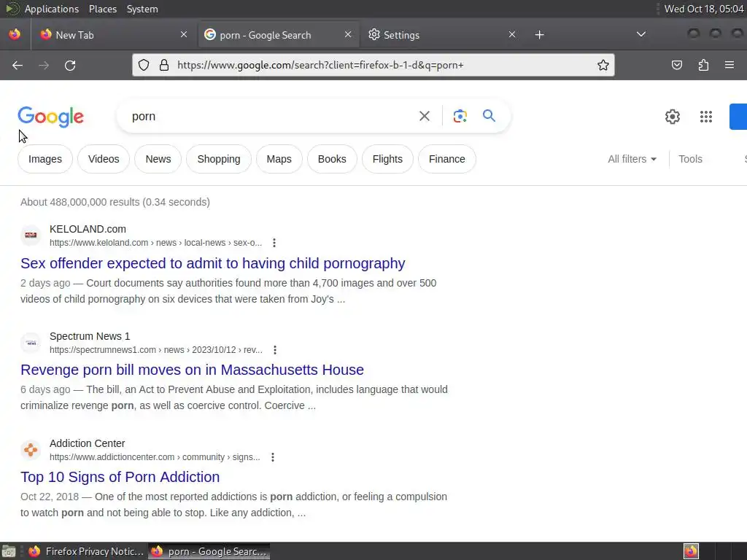Start a search by image with camera icon
This screenshot has width=747, height=560.
point(460,116)
